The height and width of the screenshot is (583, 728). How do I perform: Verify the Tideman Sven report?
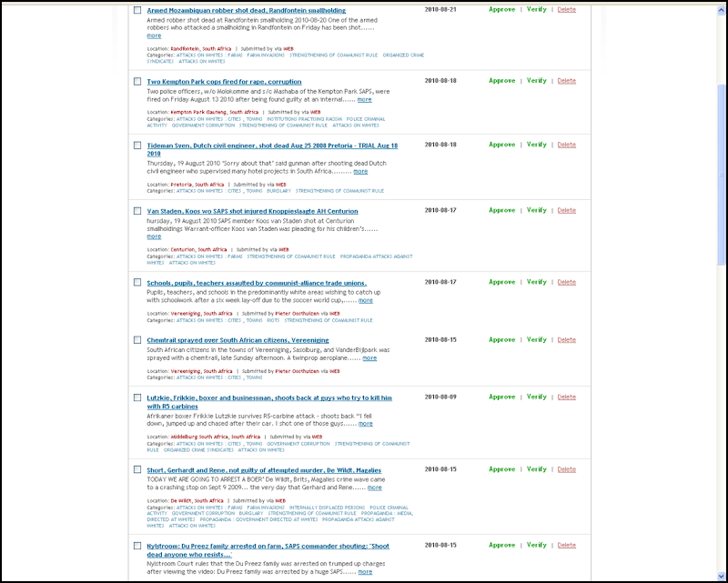(537, 145)
